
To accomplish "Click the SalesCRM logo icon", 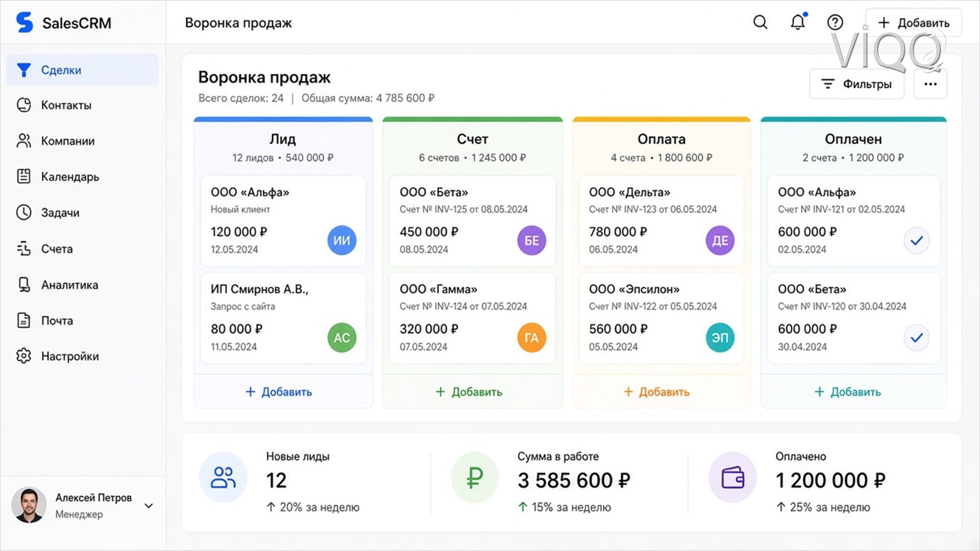I will [x=24, y=22].
